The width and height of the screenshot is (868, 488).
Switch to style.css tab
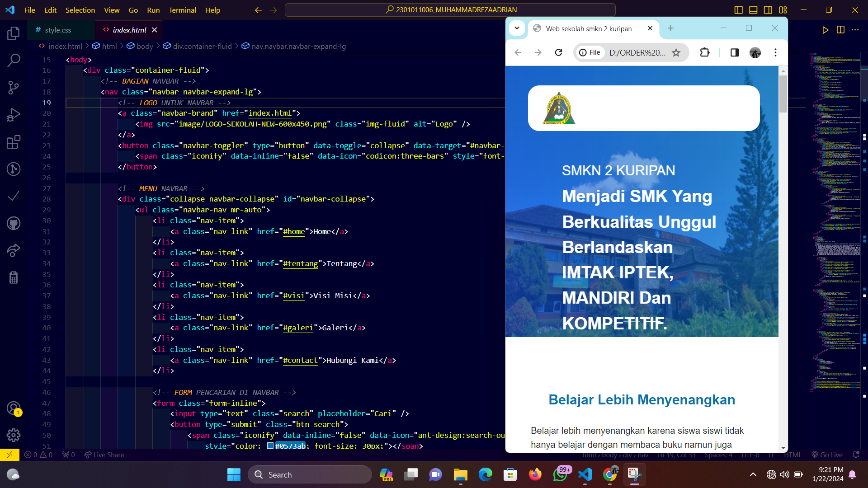point(58,30)
